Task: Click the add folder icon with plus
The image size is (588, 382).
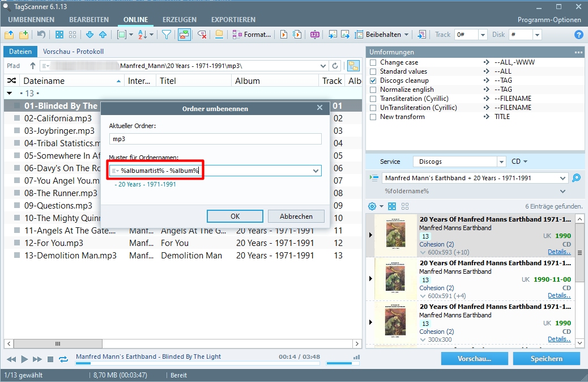Action: 24,35
